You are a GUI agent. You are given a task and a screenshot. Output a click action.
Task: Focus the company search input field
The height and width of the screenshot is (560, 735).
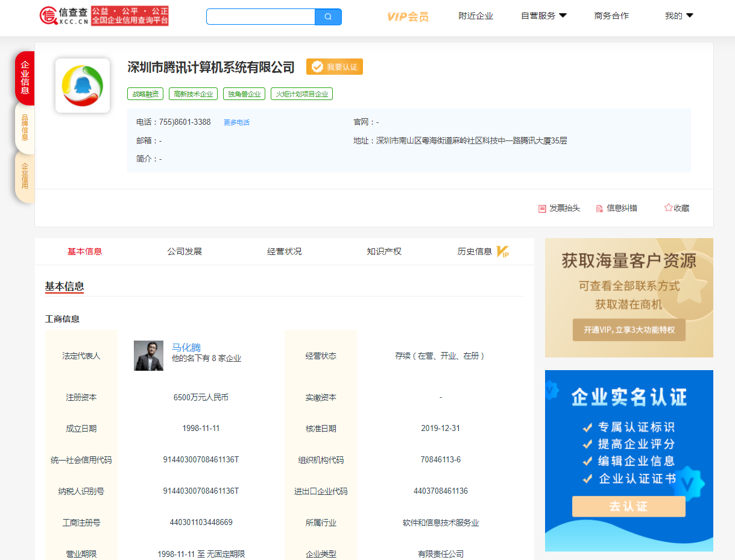pyautogui.click(x=260, y=17)
